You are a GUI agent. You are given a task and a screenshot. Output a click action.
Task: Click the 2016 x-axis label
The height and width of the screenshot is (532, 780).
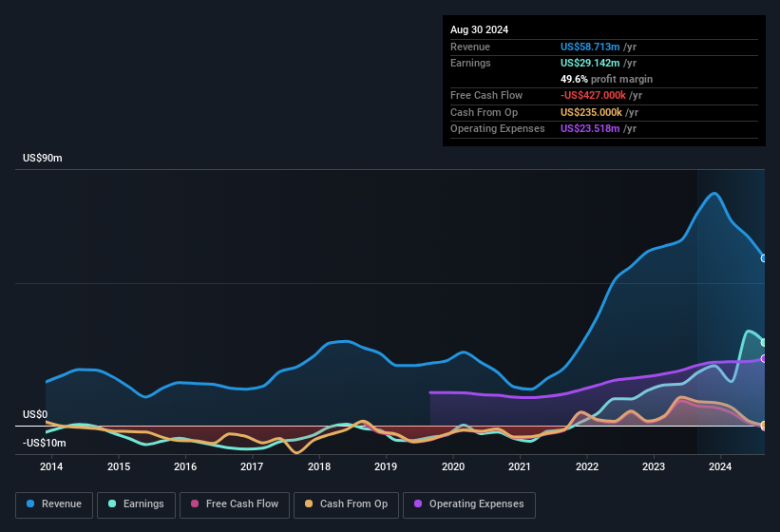185,466
